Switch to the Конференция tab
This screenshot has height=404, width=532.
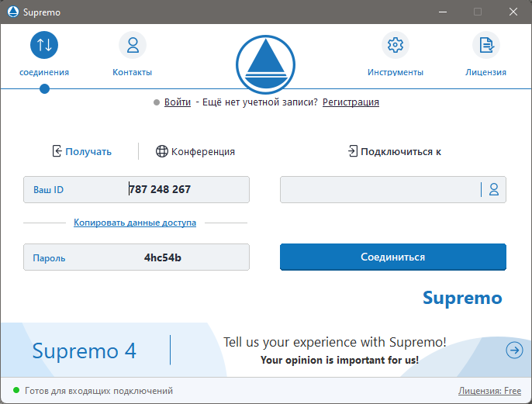point(202,152)
